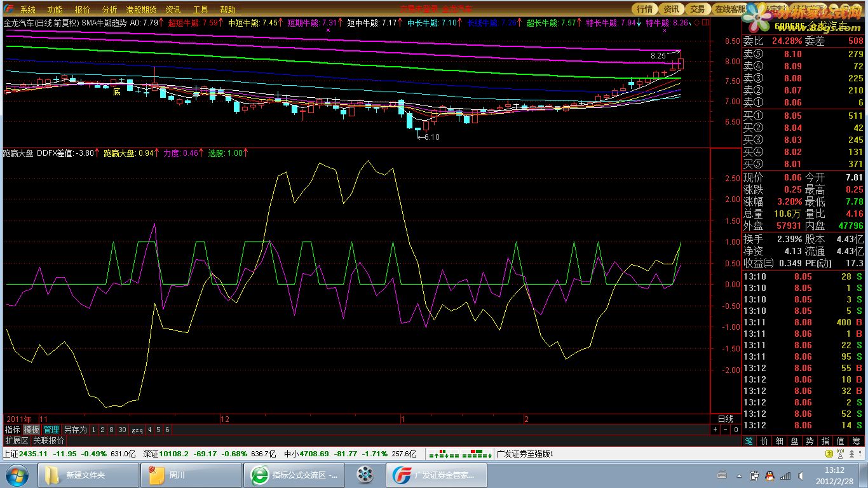Click the keyboard input method tray icon
The image size is (868, 488).
(722, 475)
